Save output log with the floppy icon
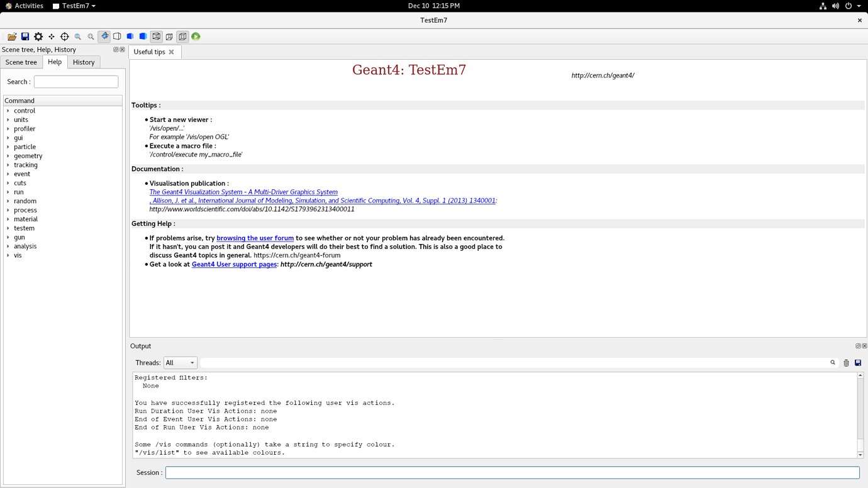The height and width of the screenshot is (488, 868). (x=858, y=363)
